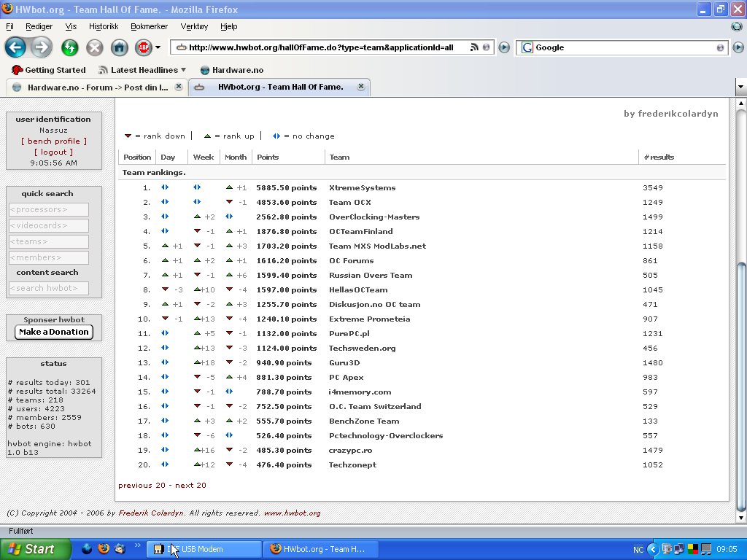The image size is (747, 560).
Task: Open the Frederik Colardyn footer link
Action: tap(150, 513)
